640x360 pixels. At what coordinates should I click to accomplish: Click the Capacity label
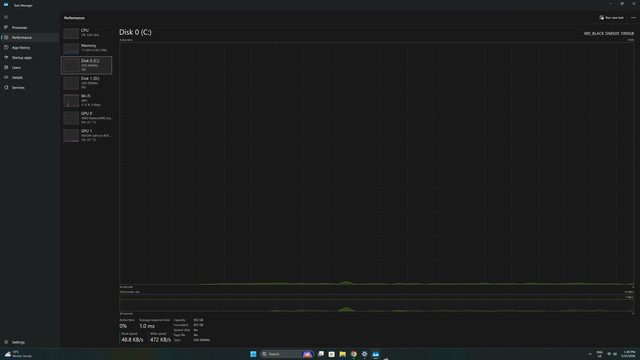tap(179, 320)
